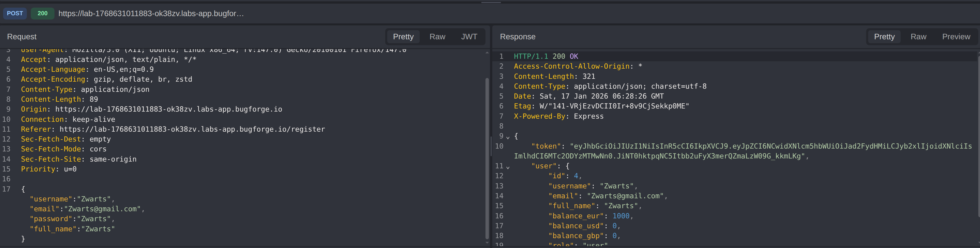The image size is (980, 248).
Task: Click the Content-Type header in the request
Action: [46, 89]
